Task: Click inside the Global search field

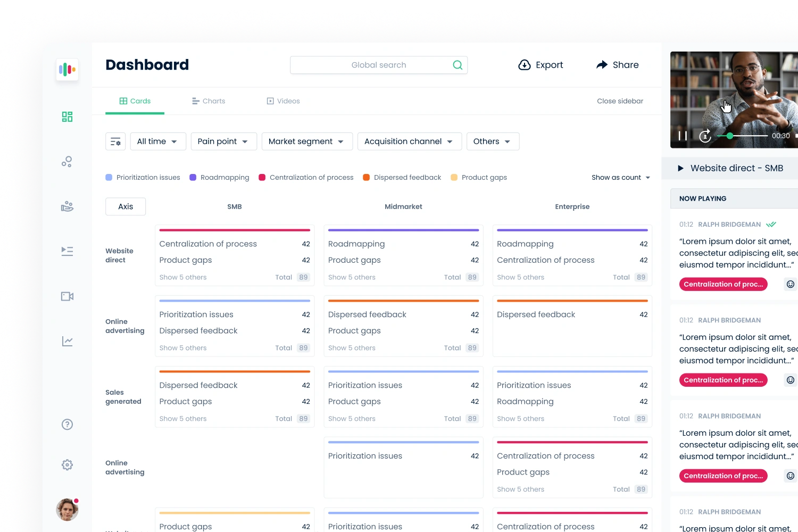Action: [x=378, y=65]
